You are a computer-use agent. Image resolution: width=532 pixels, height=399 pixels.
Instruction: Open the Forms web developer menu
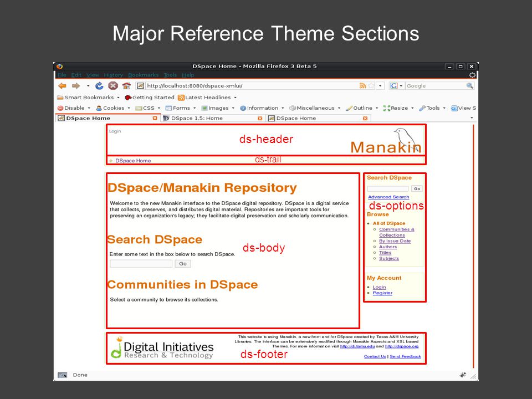pos(181,108)
